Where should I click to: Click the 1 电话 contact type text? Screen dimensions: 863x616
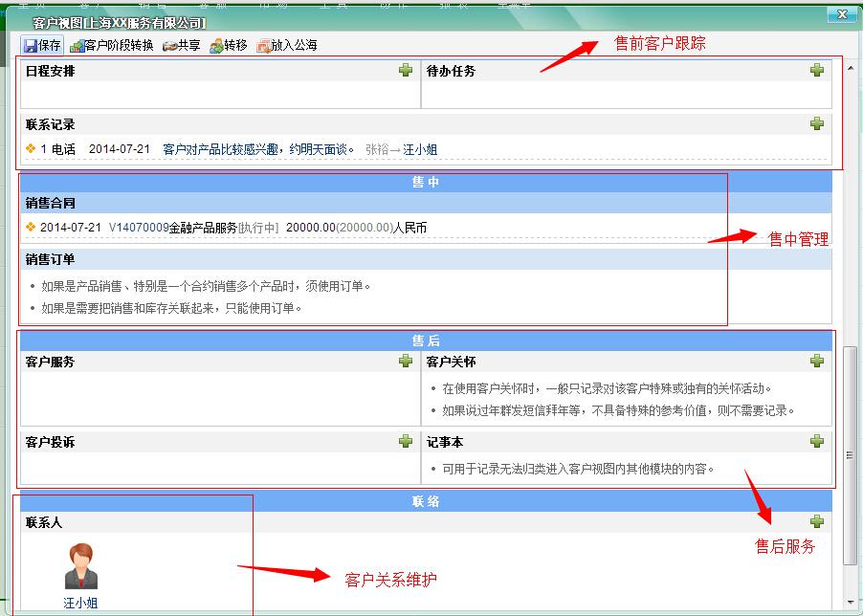point(57,149)
